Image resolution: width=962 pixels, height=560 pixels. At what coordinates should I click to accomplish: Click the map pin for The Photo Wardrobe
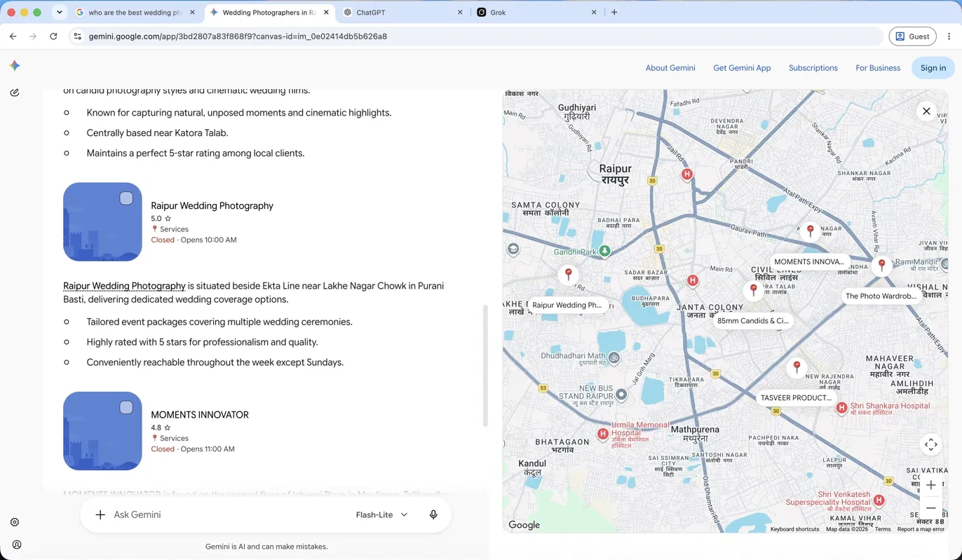[882, 265]
